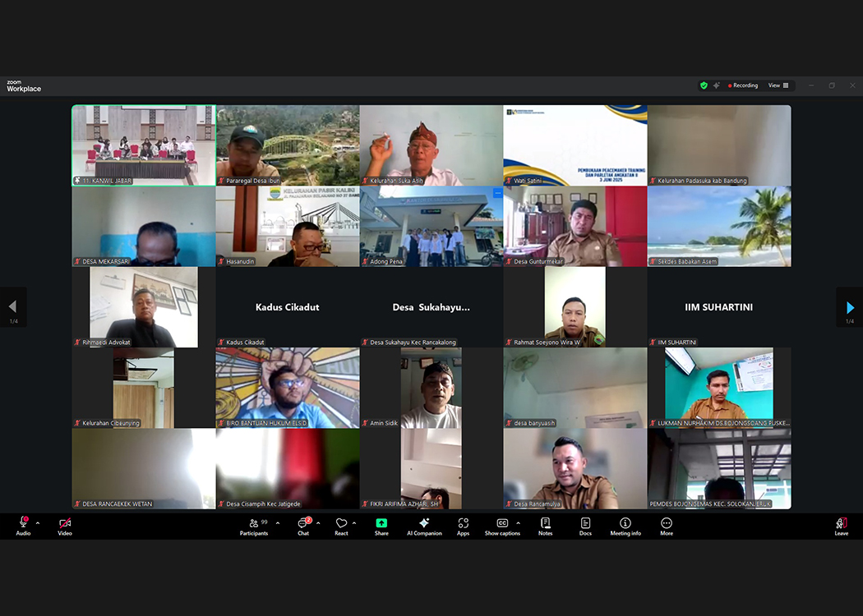
Task: Unmute microphone with the Audio button
Action: coord(23,526)
